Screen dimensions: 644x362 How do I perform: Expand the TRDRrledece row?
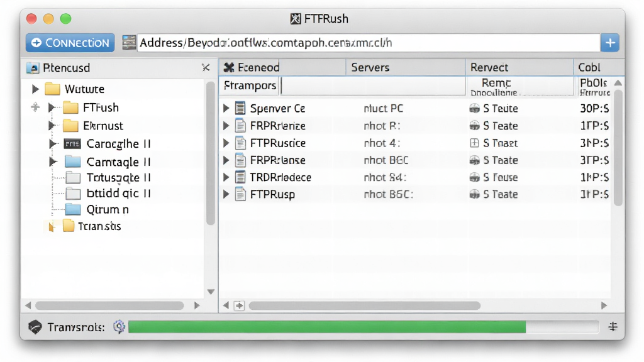(226, 177)
